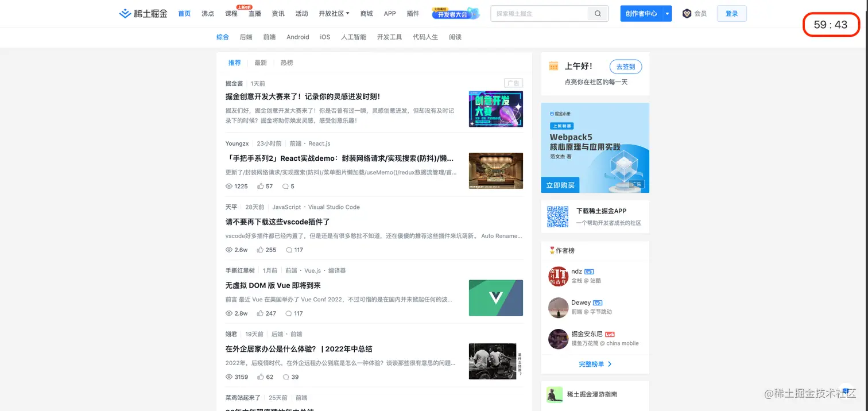Image resolution: width=868 pixels, height=411 pixels.
Task: Open APP in the top navigation
Action: pos(390,13)
